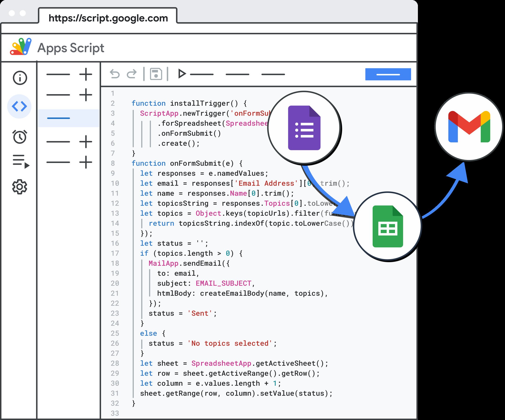Click 'MailApp' on line 18
This screenshot has height=420, width=505.
click(x=163, y=263)
